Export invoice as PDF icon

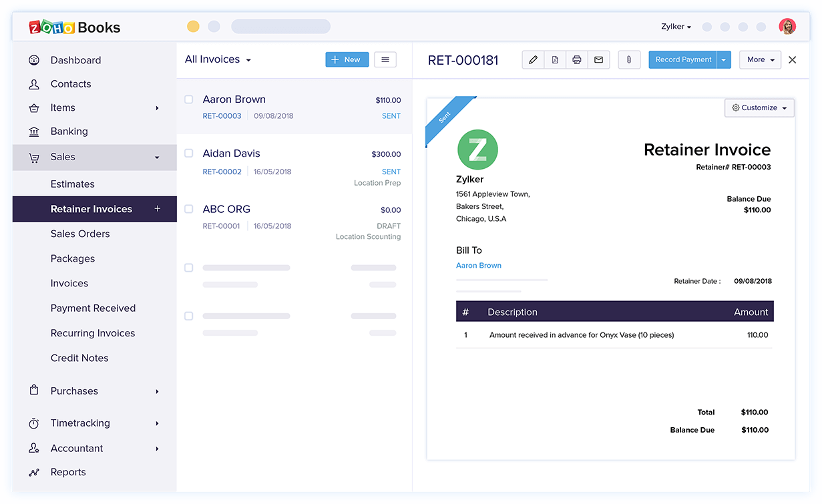(x=555, y=59)
